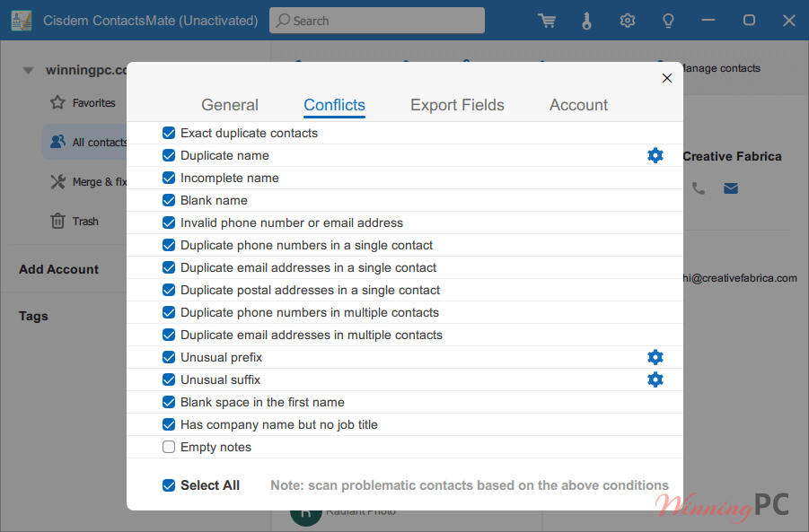Open settings gear in the title bar
Viewport: 809px width, 532px height.
tap(628, 21)
